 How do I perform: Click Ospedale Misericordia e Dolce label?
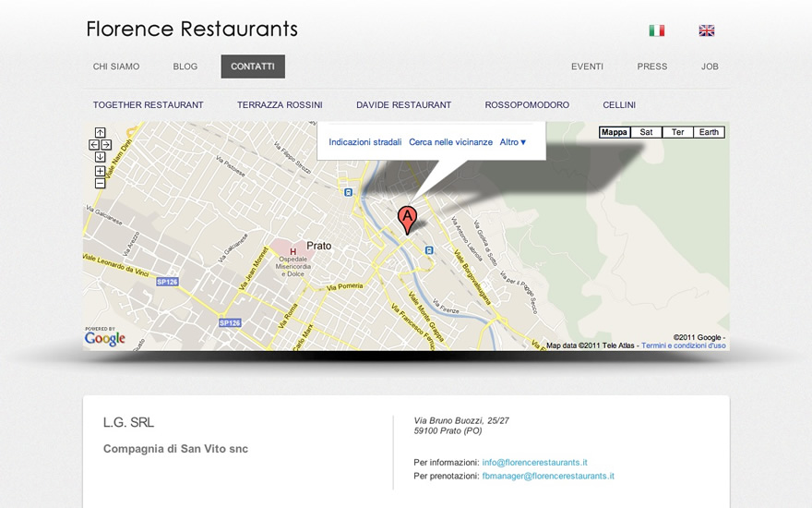[x=293, y=266]
